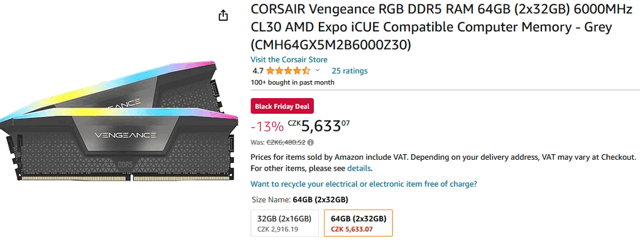Image resolution: width=644 pixels, height=241 pixels.
Task: Click the share icon above product image
Action: 223,16
